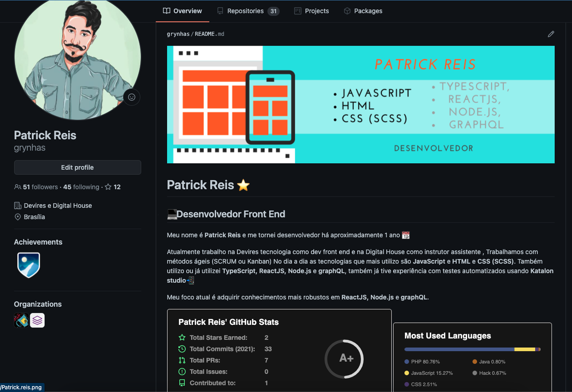572x392 pixels.
Task: Click the Total Commits clock icon
Action: [x=182, y=349]
